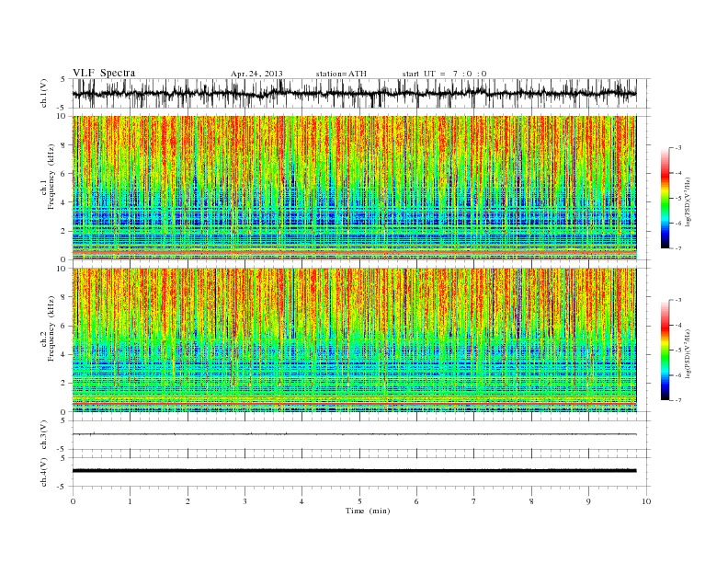Click the "5" volt tick on ch.1 waveform axis
Screen dimensions: 728x563
coord(63,79)
